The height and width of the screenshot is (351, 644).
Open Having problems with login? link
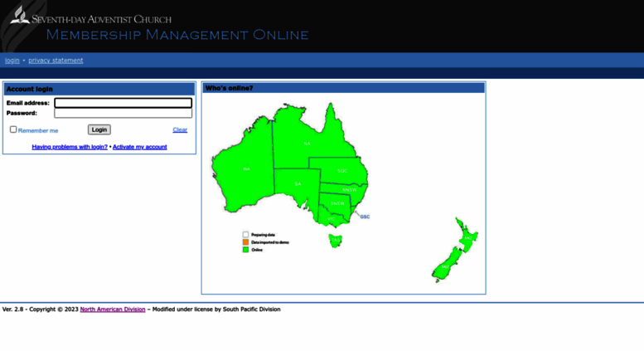(70, 147)
